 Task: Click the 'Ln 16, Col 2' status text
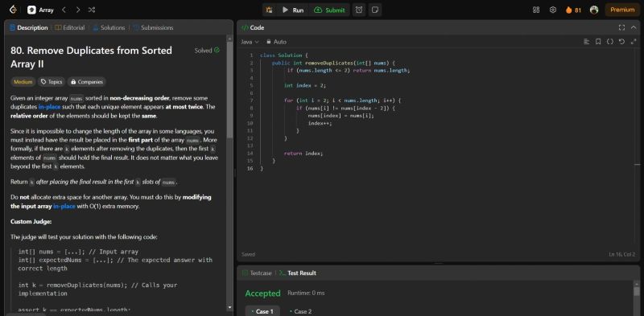point(621,254)
